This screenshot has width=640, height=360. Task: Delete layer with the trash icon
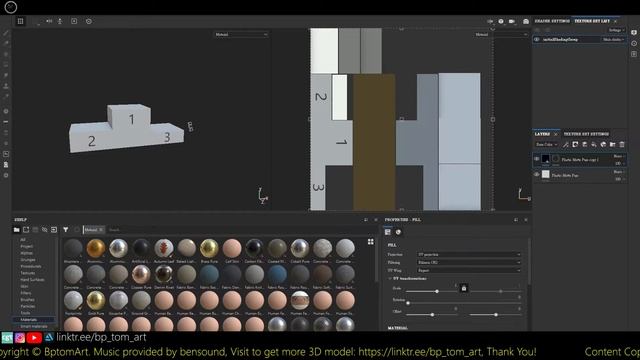pos(622,144)
